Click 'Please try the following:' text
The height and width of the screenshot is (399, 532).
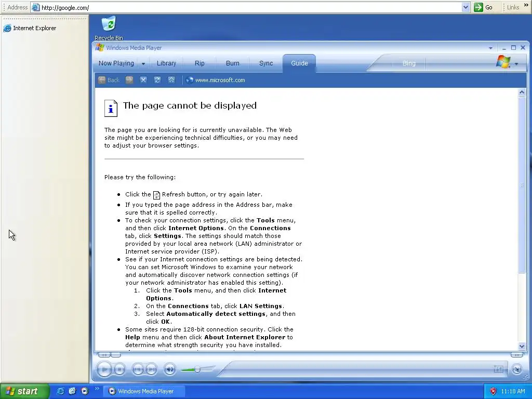[x=140, y=177]
